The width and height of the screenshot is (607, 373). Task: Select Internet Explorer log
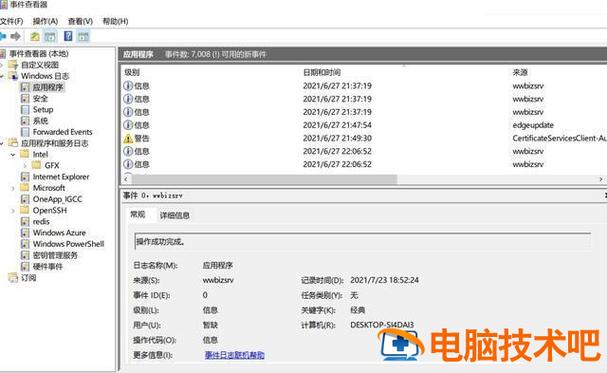point(61,177)
